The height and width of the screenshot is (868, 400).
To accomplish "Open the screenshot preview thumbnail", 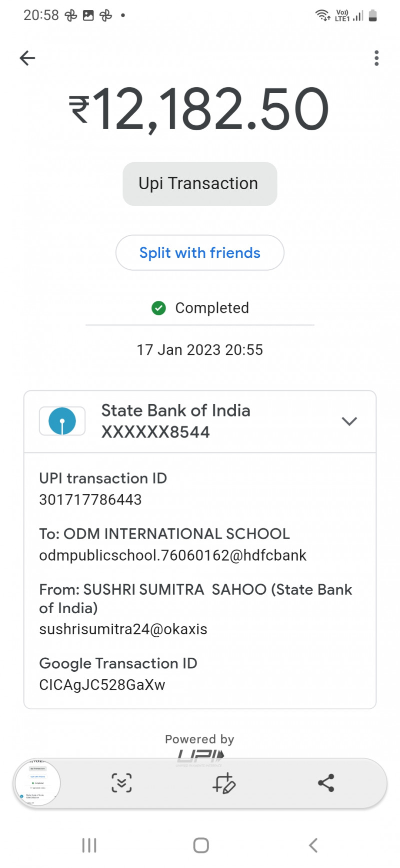I will click(x=38, y=783).
